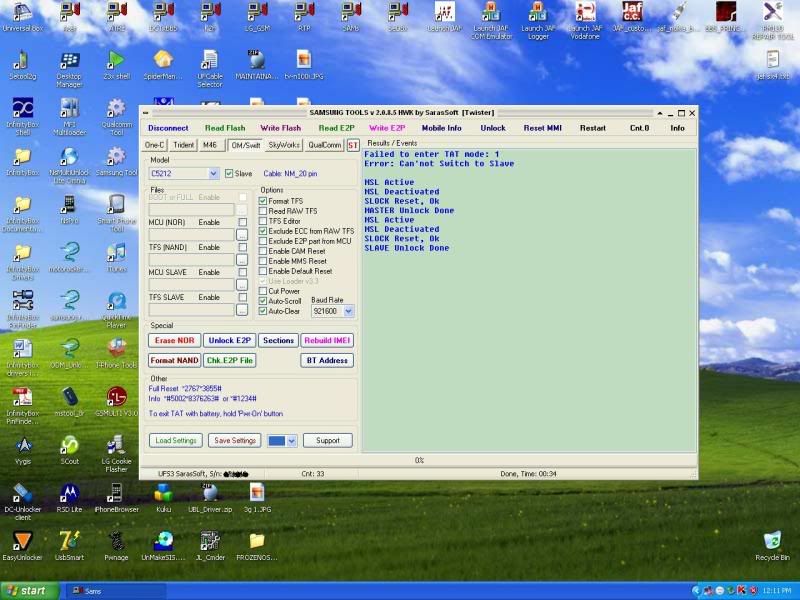800x600 pixels.
Task: Switch to the One-C tab
Action: click(154, 145)
